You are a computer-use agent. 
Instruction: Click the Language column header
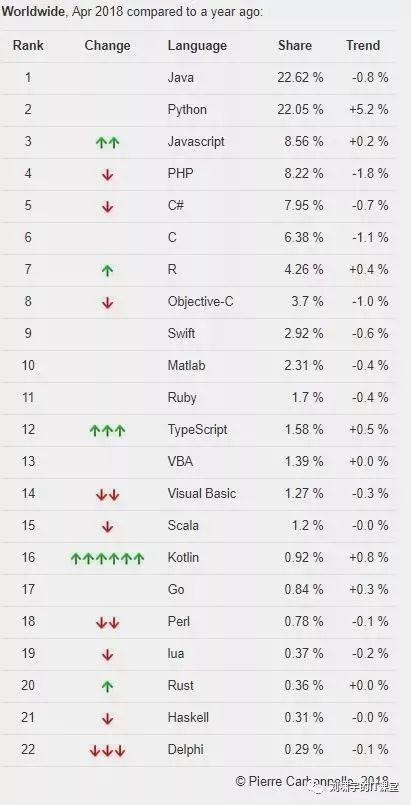197,45
